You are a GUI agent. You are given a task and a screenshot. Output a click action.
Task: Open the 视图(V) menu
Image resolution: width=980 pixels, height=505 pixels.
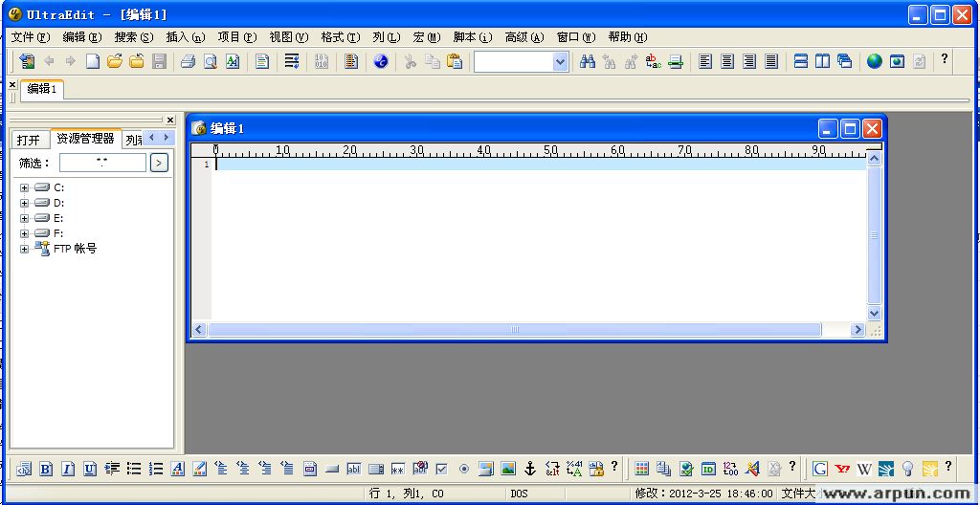click(289, 37)
